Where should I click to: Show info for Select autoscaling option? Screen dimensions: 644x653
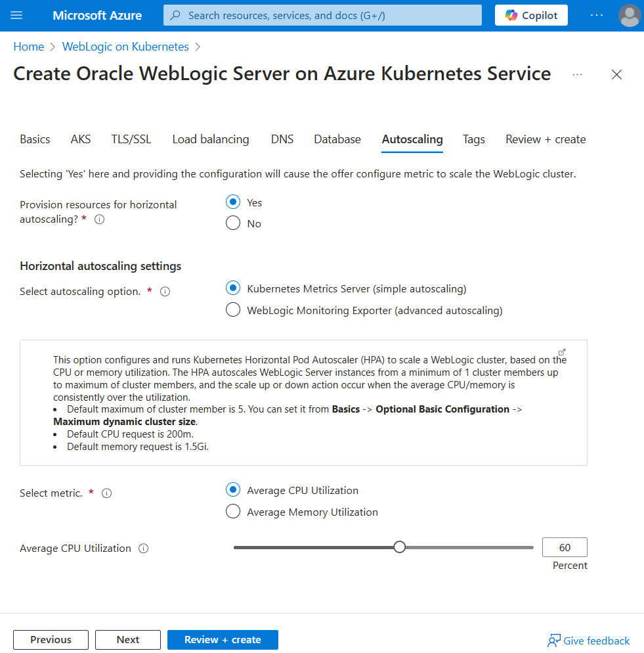(165, 292)
